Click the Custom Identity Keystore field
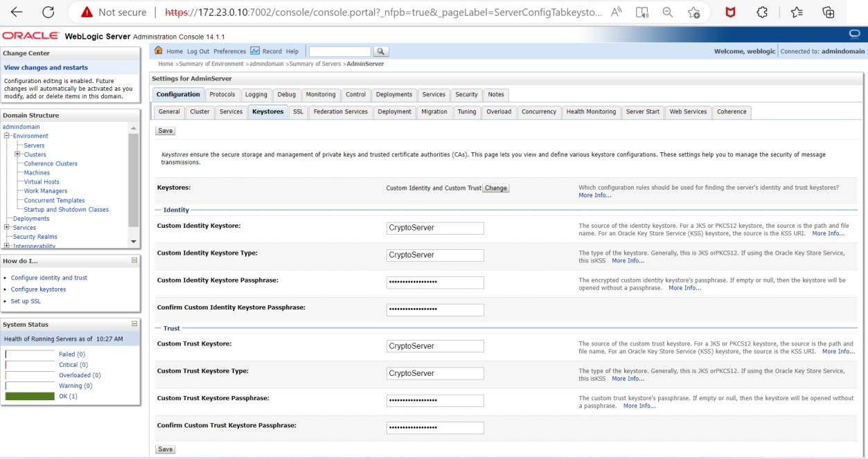This screenshot has width=868, height=459. (435, 228)
